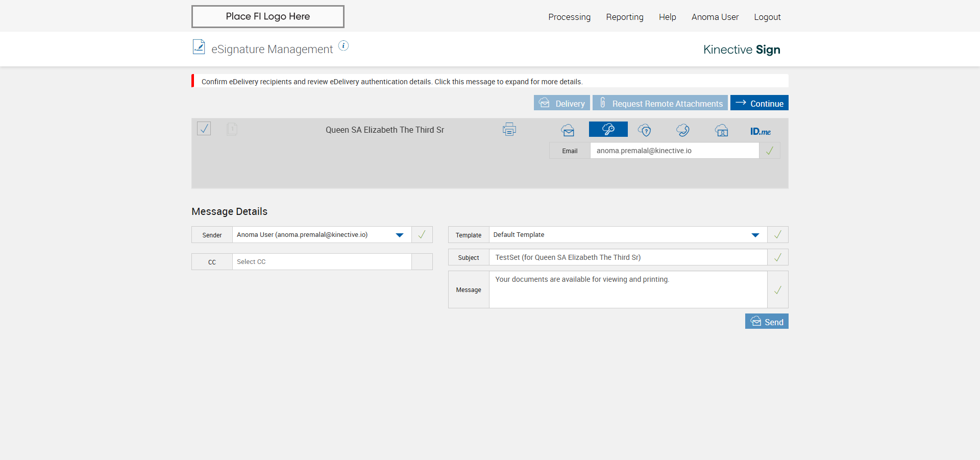The height and width of the screenshot is (460, 980).
Task: Open the Select CC field
Action: click(322, 262)
